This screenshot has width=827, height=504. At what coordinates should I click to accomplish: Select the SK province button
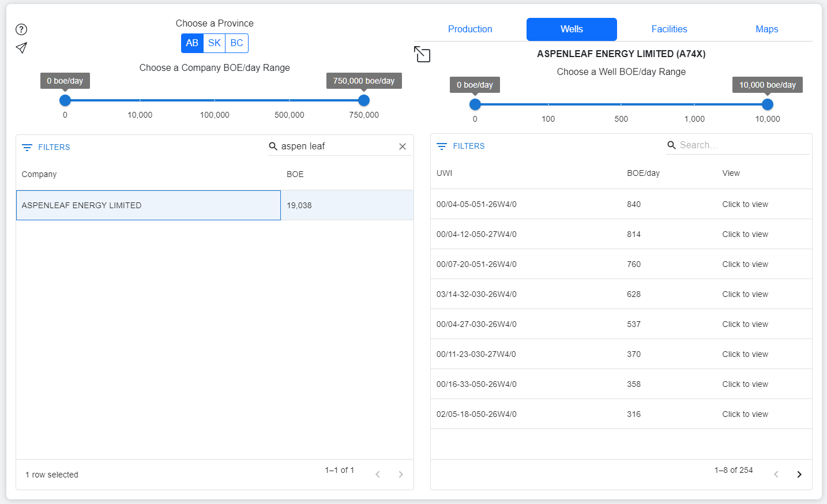click(x=215, y=43)
